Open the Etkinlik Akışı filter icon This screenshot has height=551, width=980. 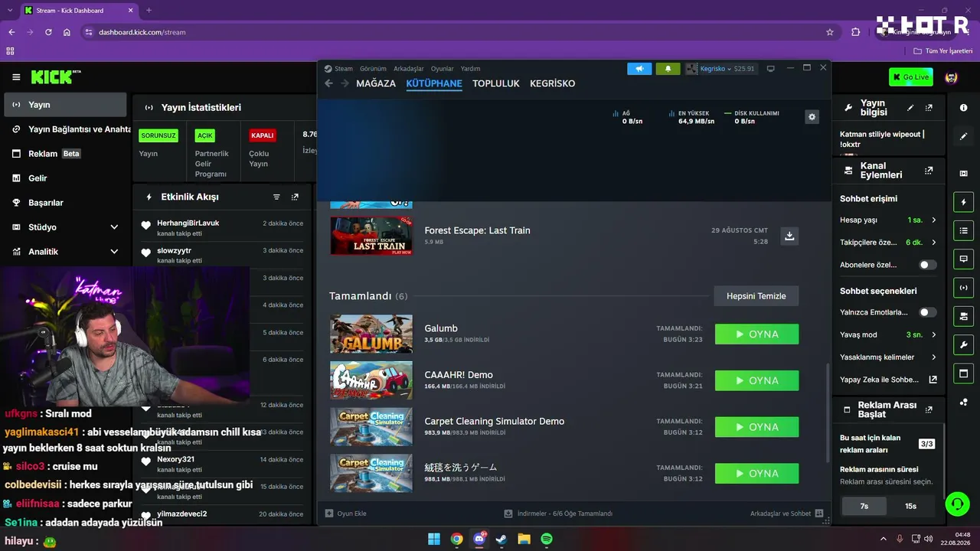(x=276, y=197)
